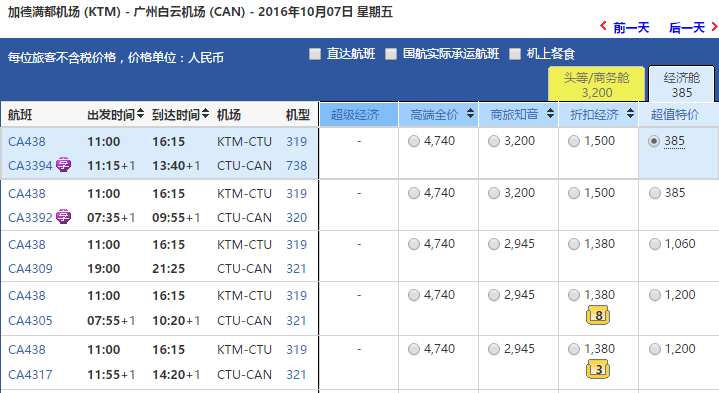This screenshot has width=719, height=393.
Task: Select 2,945 fare for CA4309 itinerary
Action: point(494,244)
